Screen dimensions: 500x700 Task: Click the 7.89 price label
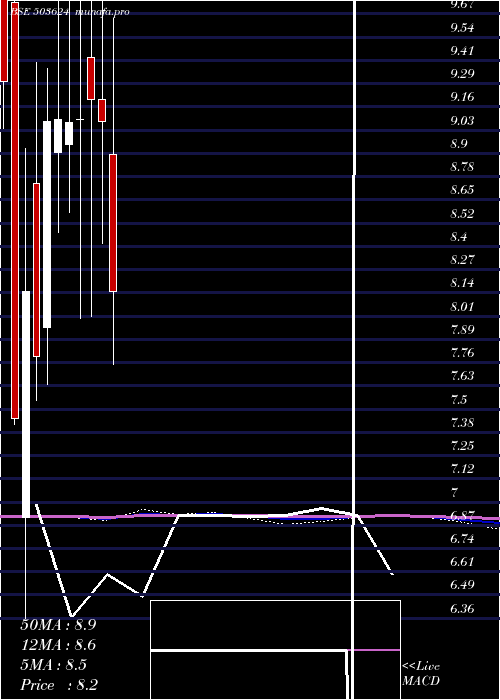point(462,330)
